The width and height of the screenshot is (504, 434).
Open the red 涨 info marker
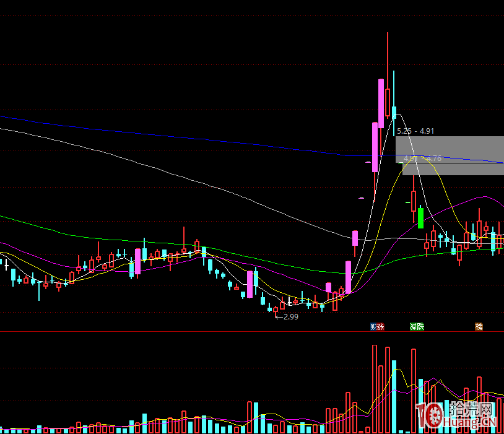381,327
